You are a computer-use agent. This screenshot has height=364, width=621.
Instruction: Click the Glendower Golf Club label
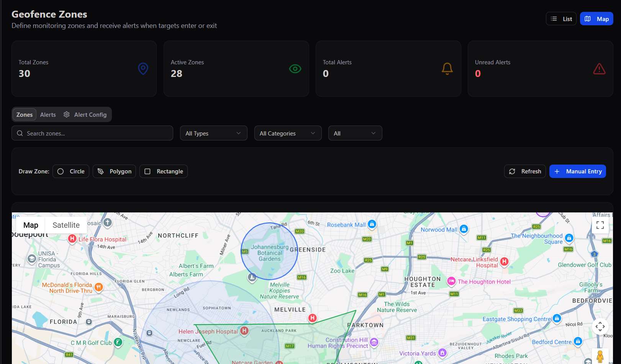click(585, 265)
